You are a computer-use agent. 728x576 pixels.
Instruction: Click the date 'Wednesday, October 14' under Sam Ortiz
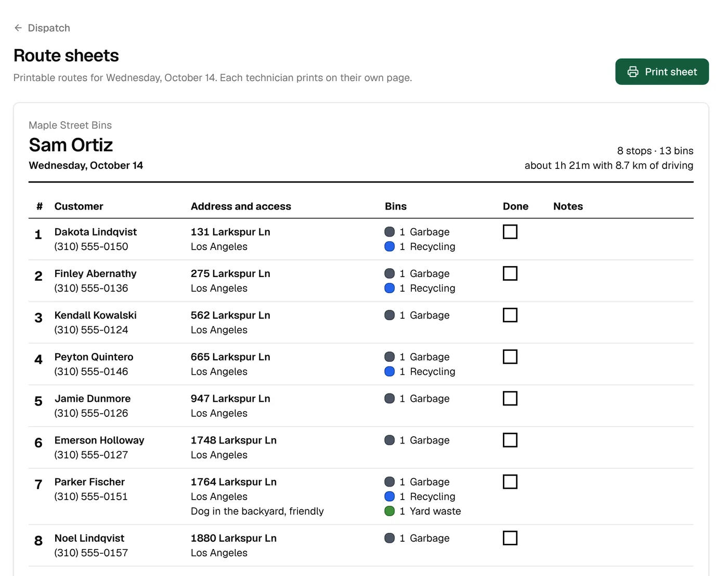click(x=86, y=165)
